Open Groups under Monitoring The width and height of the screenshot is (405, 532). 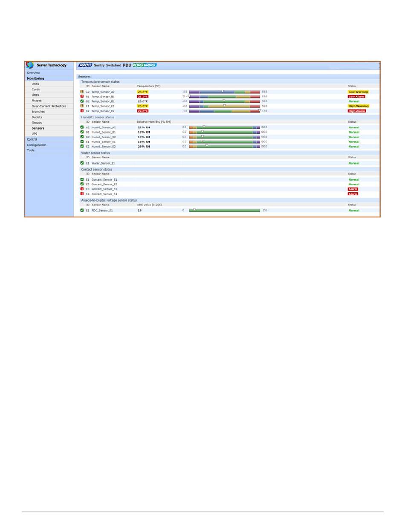click(x=37, y=123)
